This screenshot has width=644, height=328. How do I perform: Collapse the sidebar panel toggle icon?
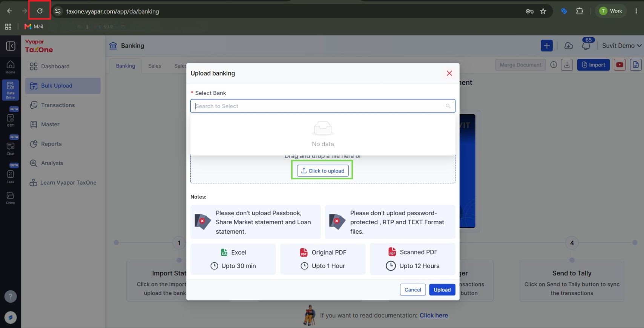pyautogui.click(x=11, y=46)
